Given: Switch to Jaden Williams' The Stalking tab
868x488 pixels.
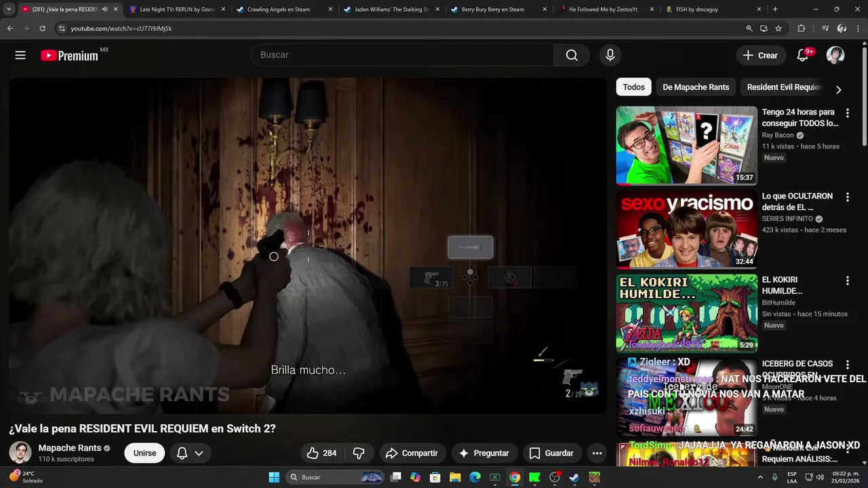Looking at the screenshot, I should 391,9.
